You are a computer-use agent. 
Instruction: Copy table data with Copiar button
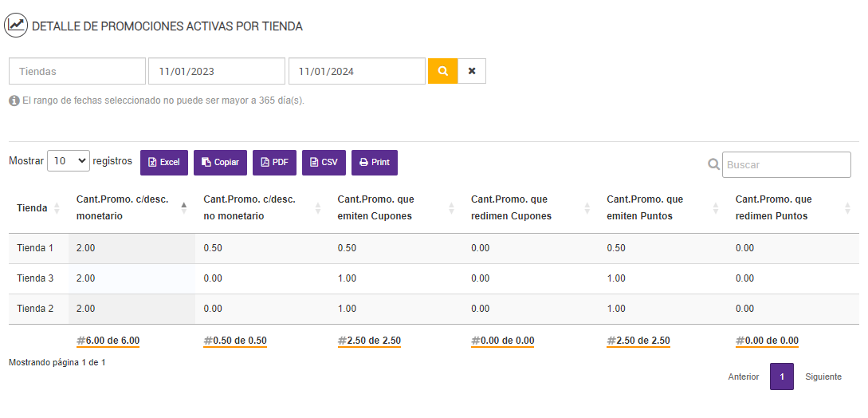[221, 163]
